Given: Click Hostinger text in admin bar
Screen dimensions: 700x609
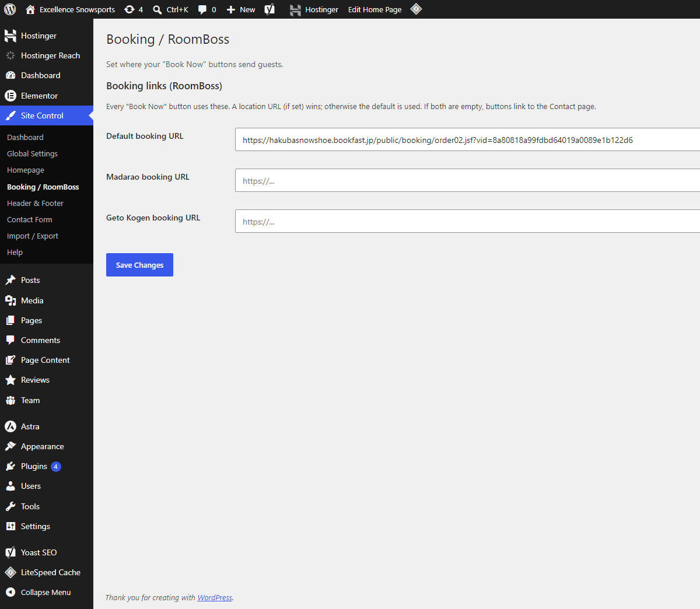Looking at the screenshot, I should coord(321,9).
